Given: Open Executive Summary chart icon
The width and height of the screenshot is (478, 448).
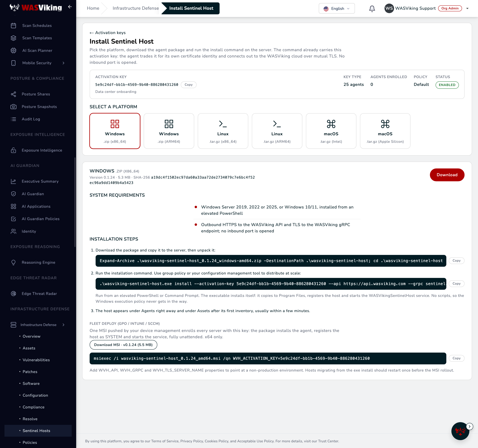Looking at the screenshot, I should tap(13, 181).
